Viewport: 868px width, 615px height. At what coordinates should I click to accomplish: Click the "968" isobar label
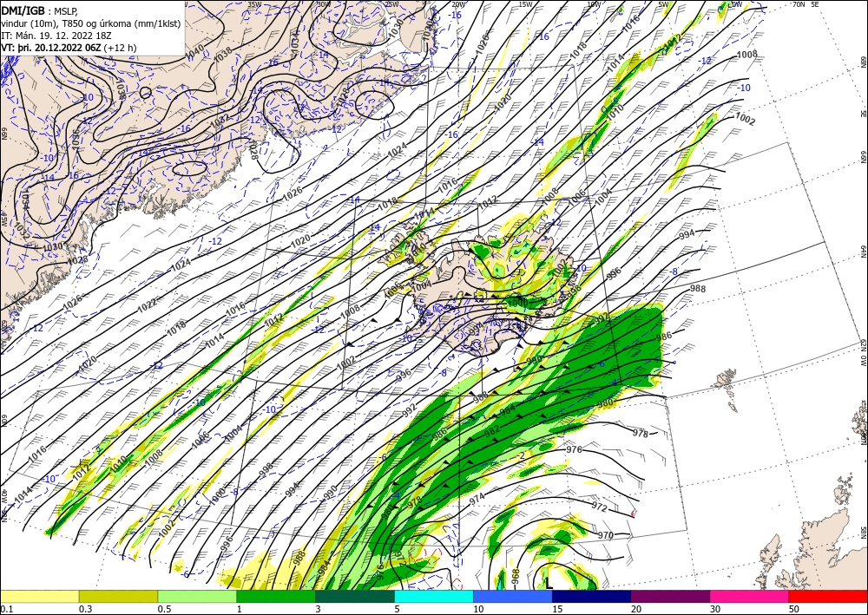tap(516, 576)
